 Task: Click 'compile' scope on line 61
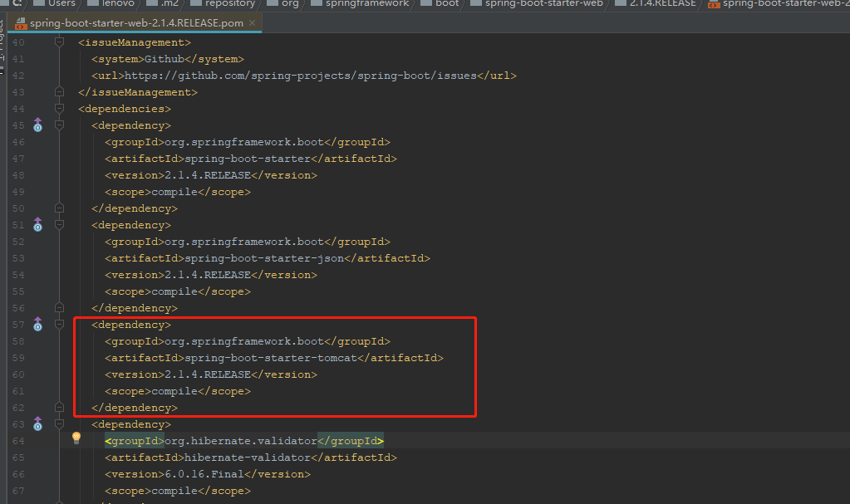coord(174,391)
